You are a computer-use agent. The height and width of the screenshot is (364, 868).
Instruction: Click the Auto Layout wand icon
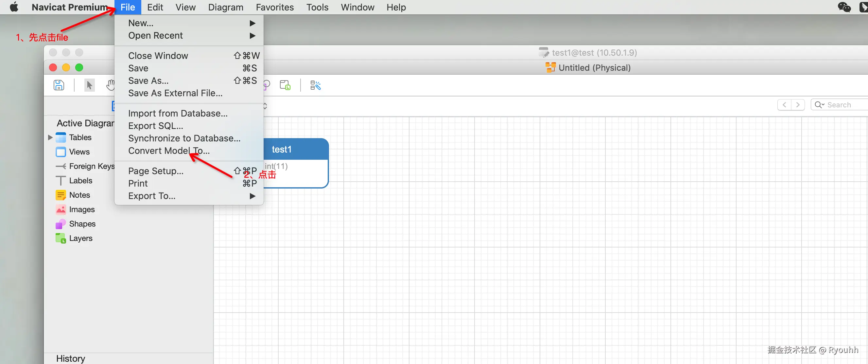(315, 85)
